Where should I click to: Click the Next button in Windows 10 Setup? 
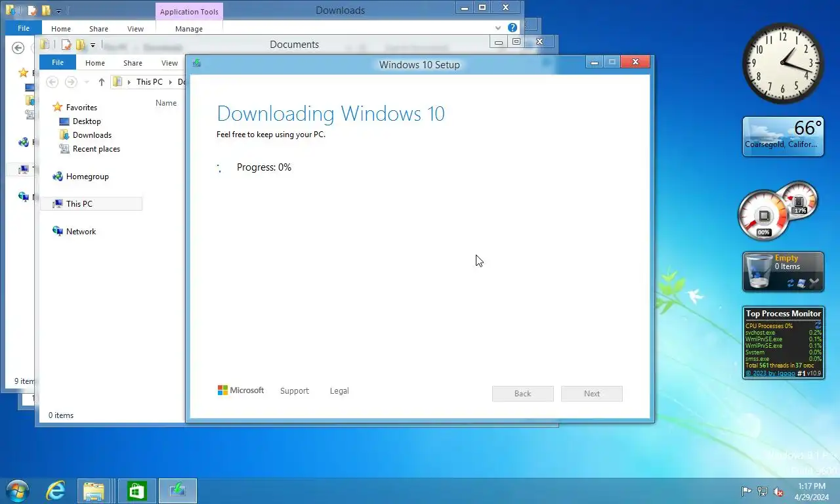tap(592, 394)
